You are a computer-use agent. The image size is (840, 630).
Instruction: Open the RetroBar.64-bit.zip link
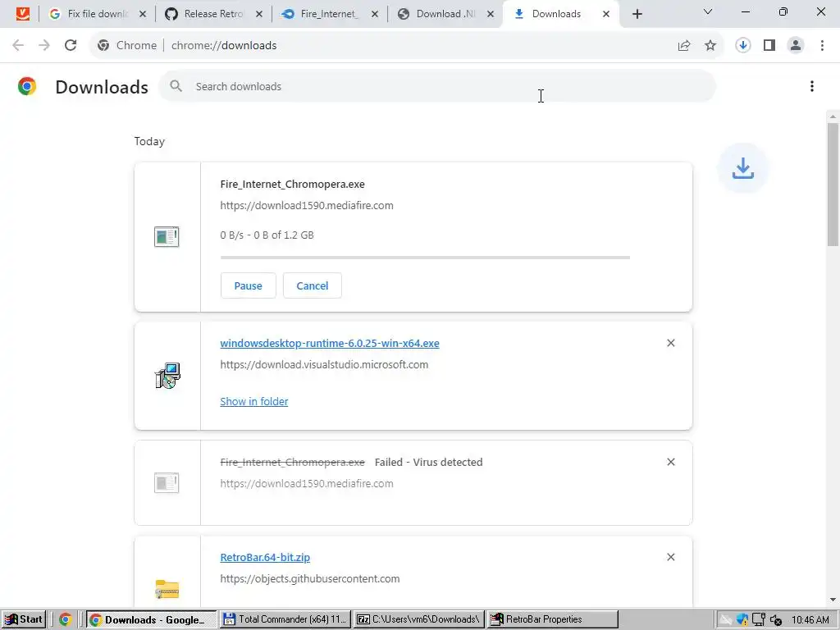(265, 557)
